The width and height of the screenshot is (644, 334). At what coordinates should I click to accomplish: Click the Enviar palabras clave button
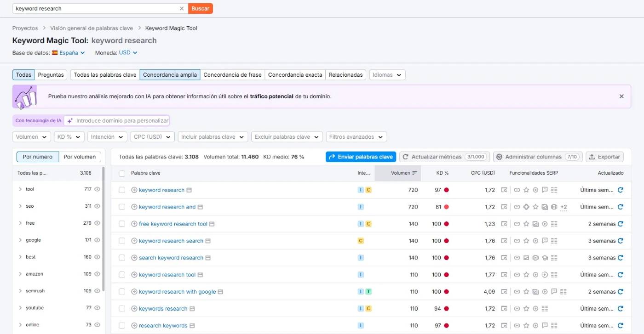point(361,157)
